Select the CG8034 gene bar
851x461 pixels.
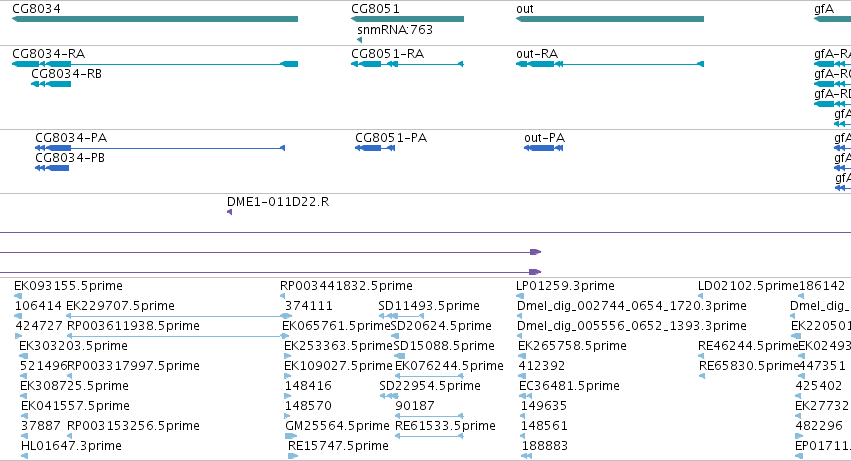click(x=155, y=19)
